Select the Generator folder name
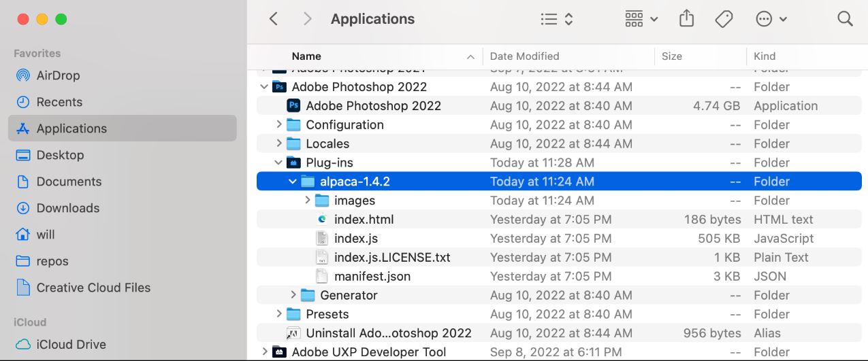Image resolution: width=868 pixels, height=361 pixels. (x=349, y=295)
